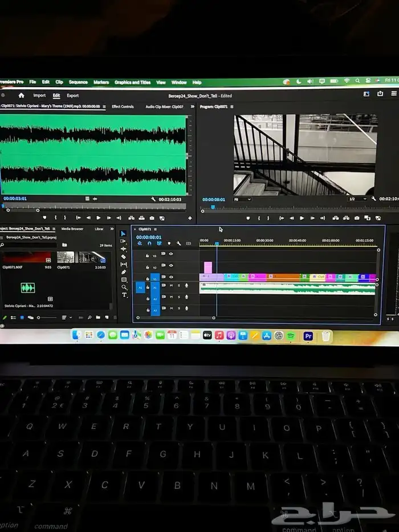The width and height of the screenshot is (399, 532).
Task: Select the Razor tool
Action: [124, 257]
